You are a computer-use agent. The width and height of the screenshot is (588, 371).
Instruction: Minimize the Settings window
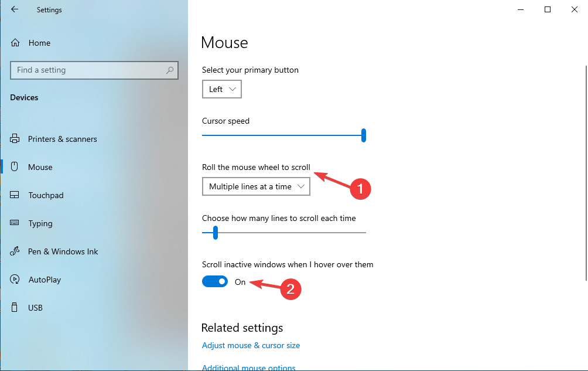click(x=521, y=9)
